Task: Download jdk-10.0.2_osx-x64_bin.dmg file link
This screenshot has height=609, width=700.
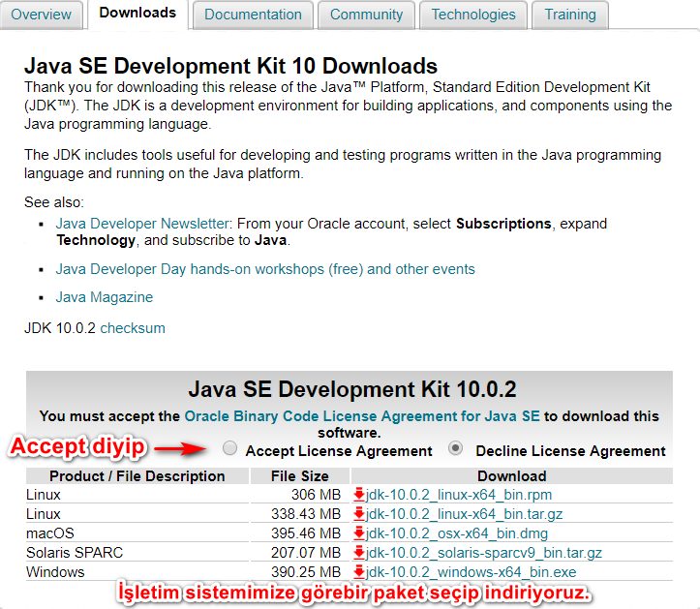Action: tap(456, 533)
